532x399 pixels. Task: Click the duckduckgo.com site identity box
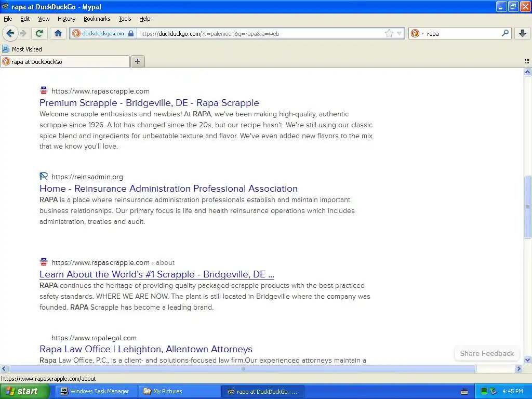pyautogui.click(x=103, y=33)
